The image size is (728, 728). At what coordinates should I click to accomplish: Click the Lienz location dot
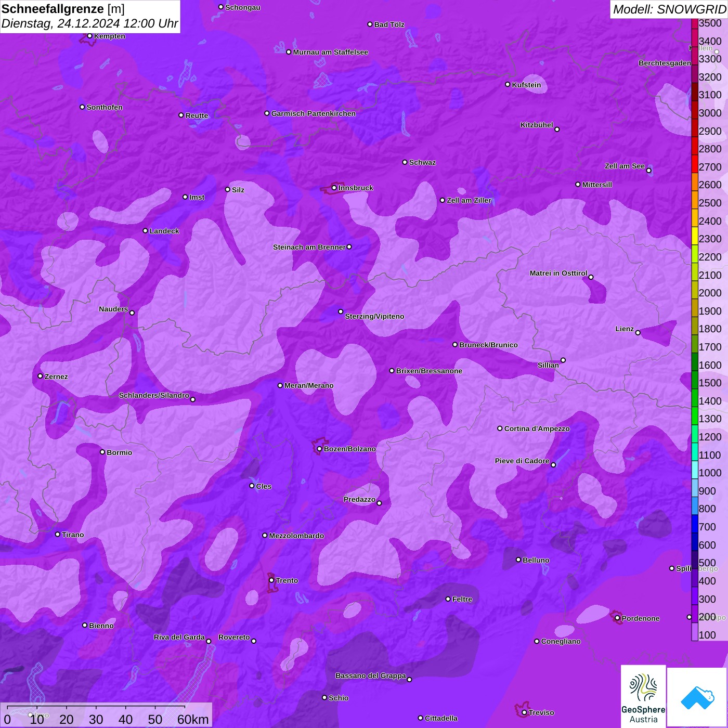(x=638, y=332)
